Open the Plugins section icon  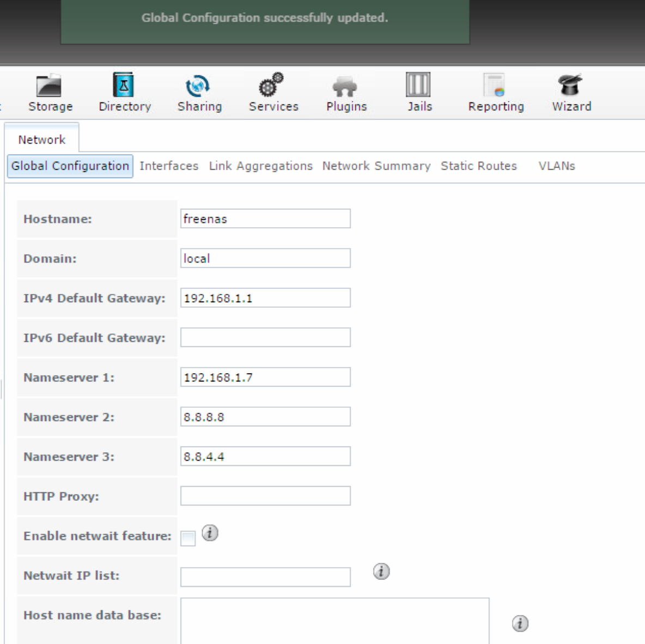point(345,87)
